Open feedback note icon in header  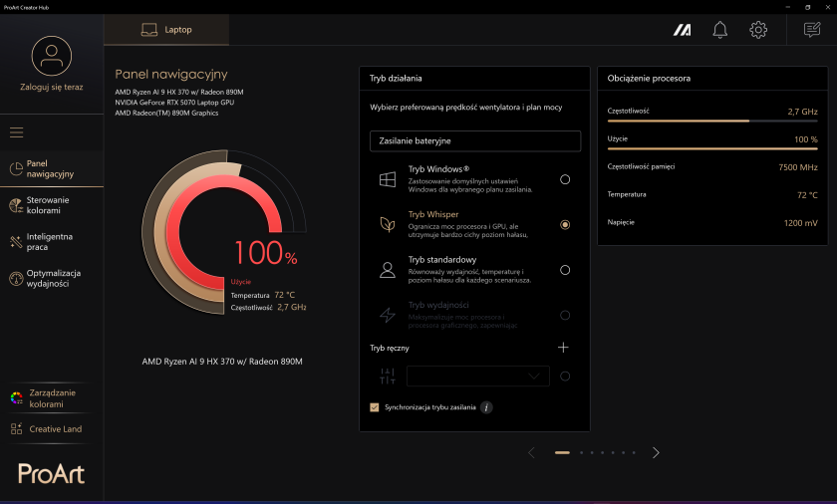click(x=812, y=30)
